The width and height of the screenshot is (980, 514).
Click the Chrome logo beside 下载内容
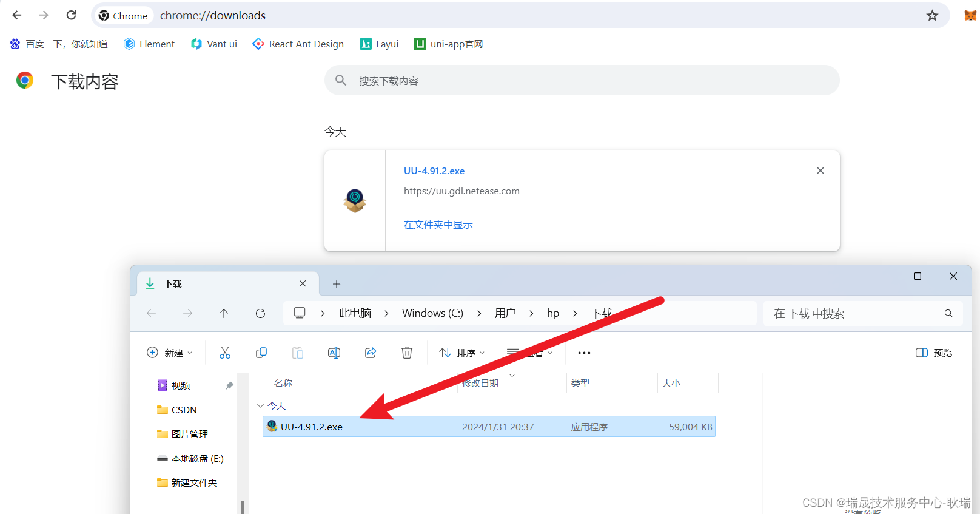[x=25, y=80]
